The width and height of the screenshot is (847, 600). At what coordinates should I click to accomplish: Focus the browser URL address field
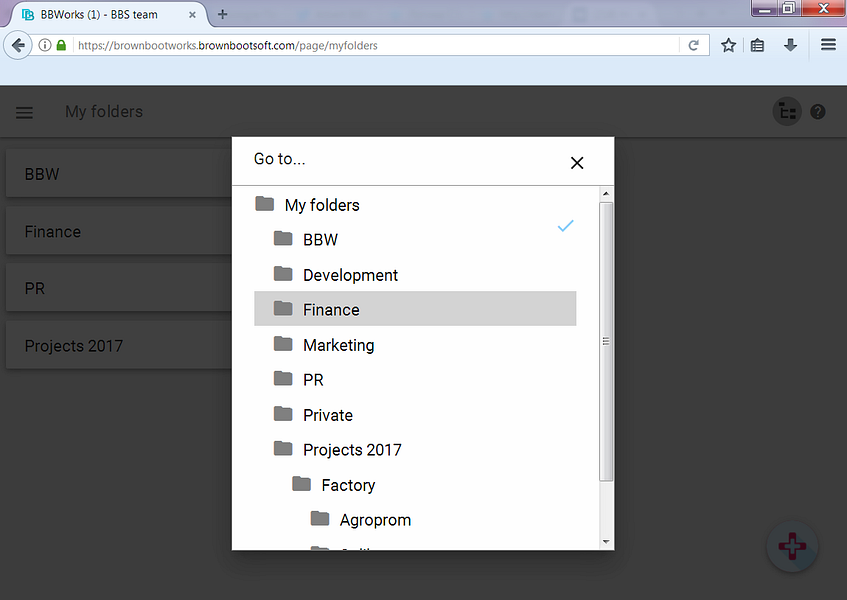[x=377, y=45]
